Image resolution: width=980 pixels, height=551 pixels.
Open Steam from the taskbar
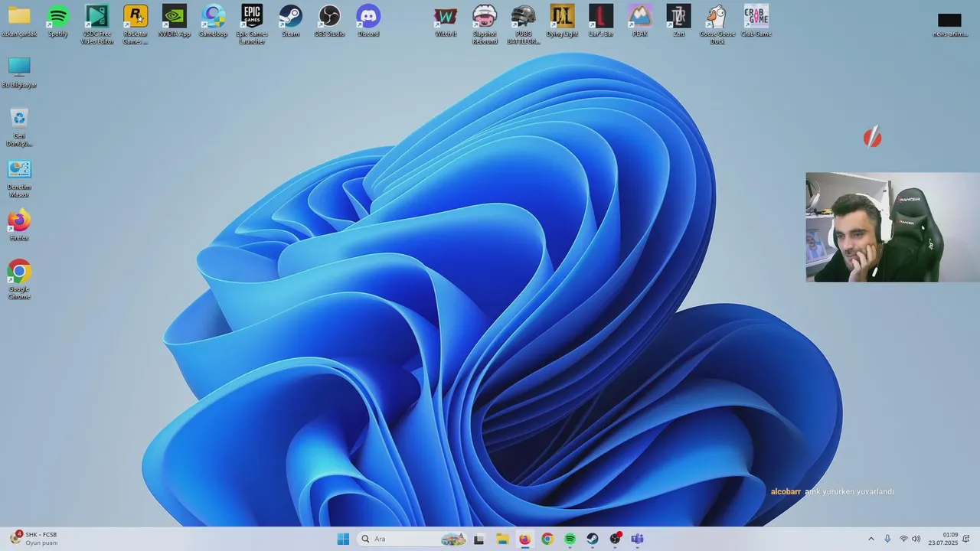click(593, 539)
